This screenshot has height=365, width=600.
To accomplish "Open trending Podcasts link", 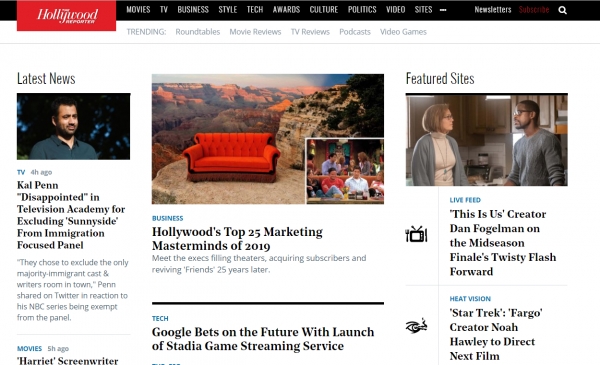I will tap(355, 32).
